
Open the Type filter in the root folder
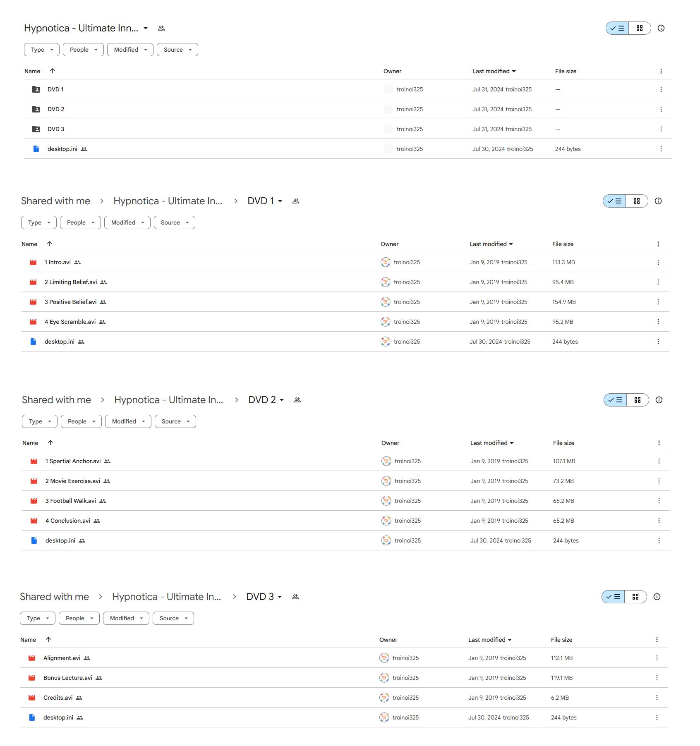[x=42, y=50]
